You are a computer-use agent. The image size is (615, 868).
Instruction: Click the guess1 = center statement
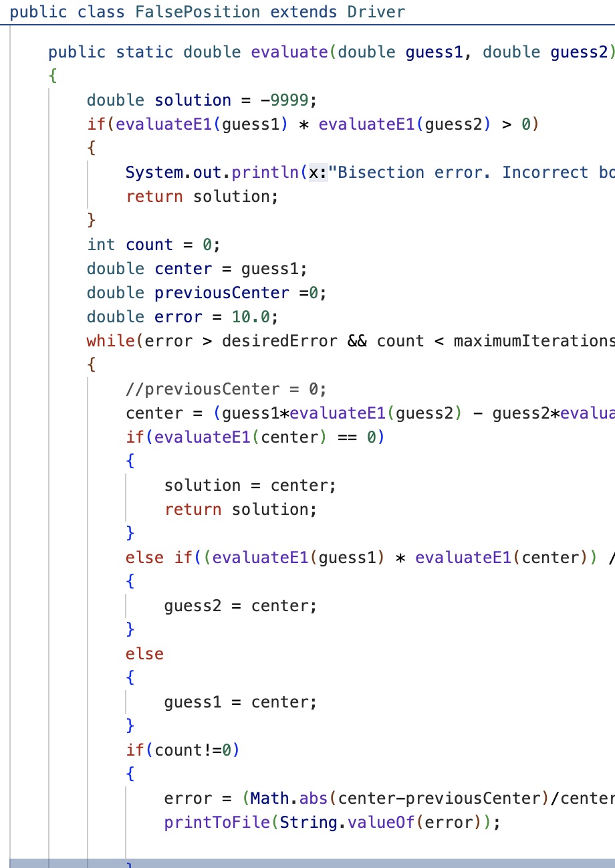click(240, 702)
